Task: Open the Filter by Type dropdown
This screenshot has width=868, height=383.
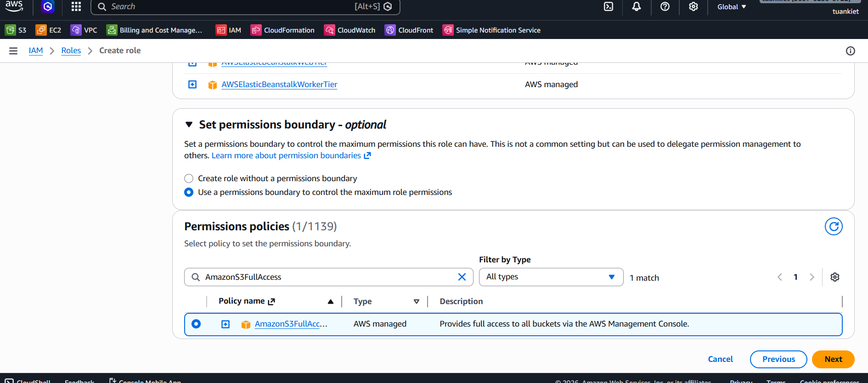Action: tap(551, 277)
